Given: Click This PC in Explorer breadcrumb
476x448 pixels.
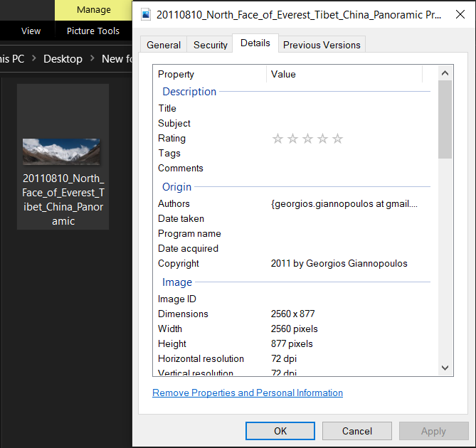Looking at the screenshot, I should [x=12, y=58].
